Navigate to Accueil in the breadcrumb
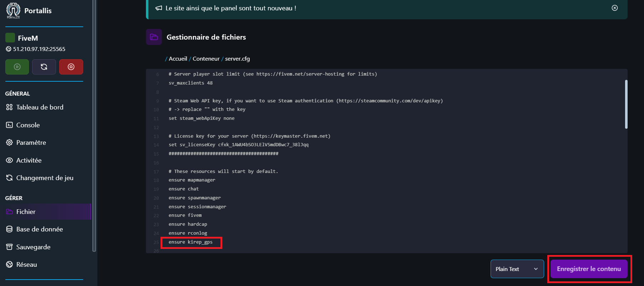The height and width of the screenshot is (286, 644). (178, 59)
